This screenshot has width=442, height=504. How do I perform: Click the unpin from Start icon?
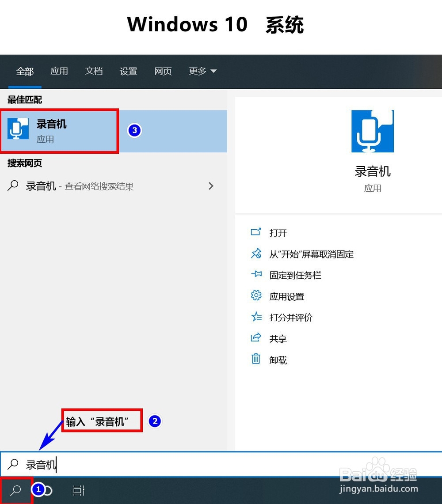pyautogui.click(x=256, y=254)
